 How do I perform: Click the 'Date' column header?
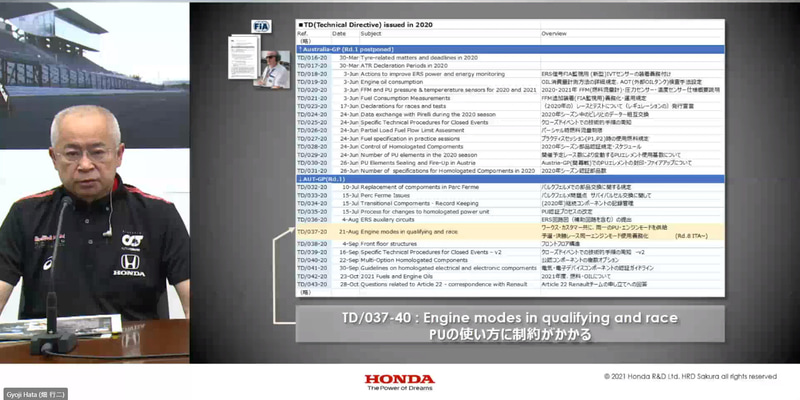pyautogui.click(x=339, y=33)
